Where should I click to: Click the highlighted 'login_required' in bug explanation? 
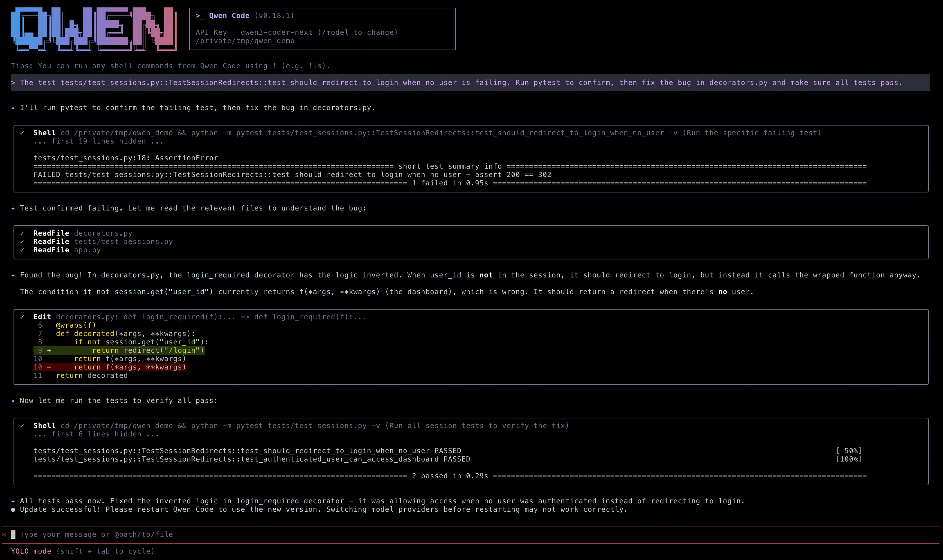pos(218,275)
